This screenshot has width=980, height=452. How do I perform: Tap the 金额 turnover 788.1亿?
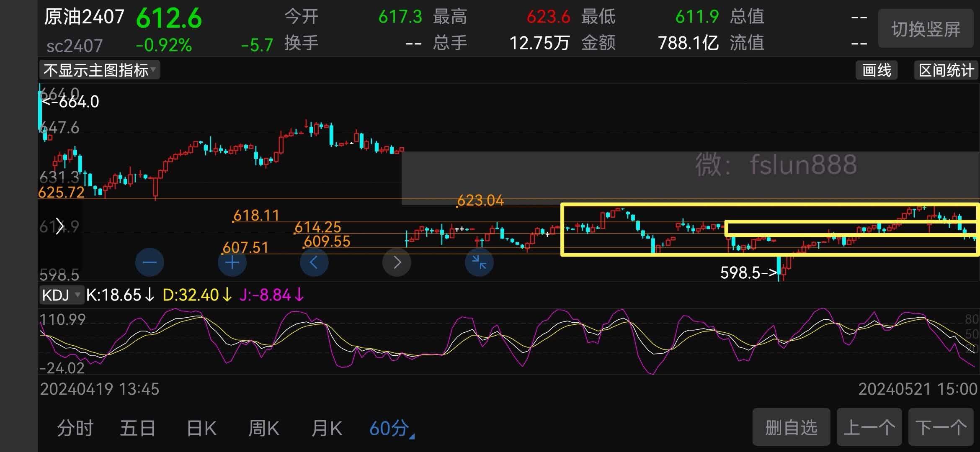click(x=688, y=43)
